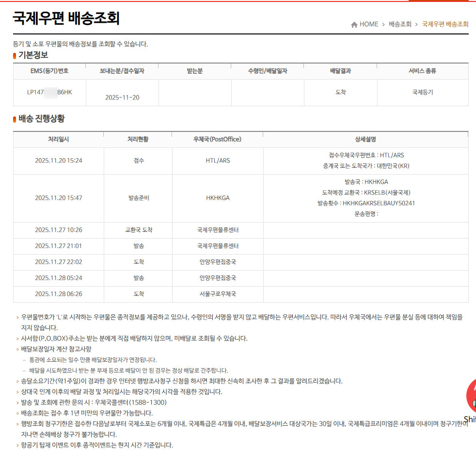Click the 도착 delivery result cell

pyautogui.click(x=340, y=92)
